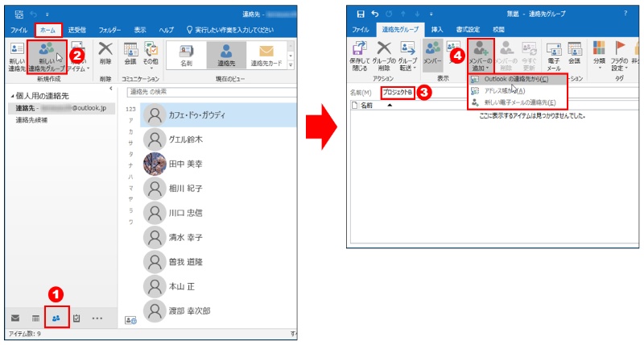Screen dimensions: 644x345
Task: Click the 連絡先候補 folder link
Action: tap(31, 120)
